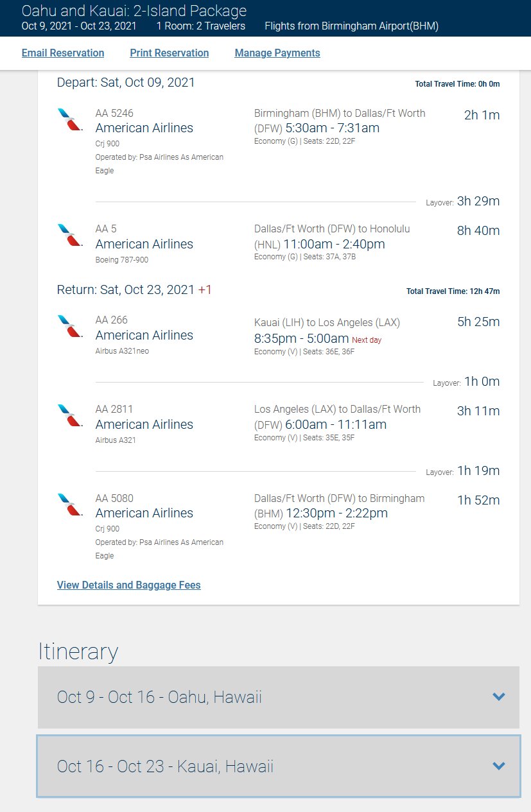Open View Details and Baggage Fees
Image resolution: width=531 pixels, height=812 pixels.
(x=129, y=585)
